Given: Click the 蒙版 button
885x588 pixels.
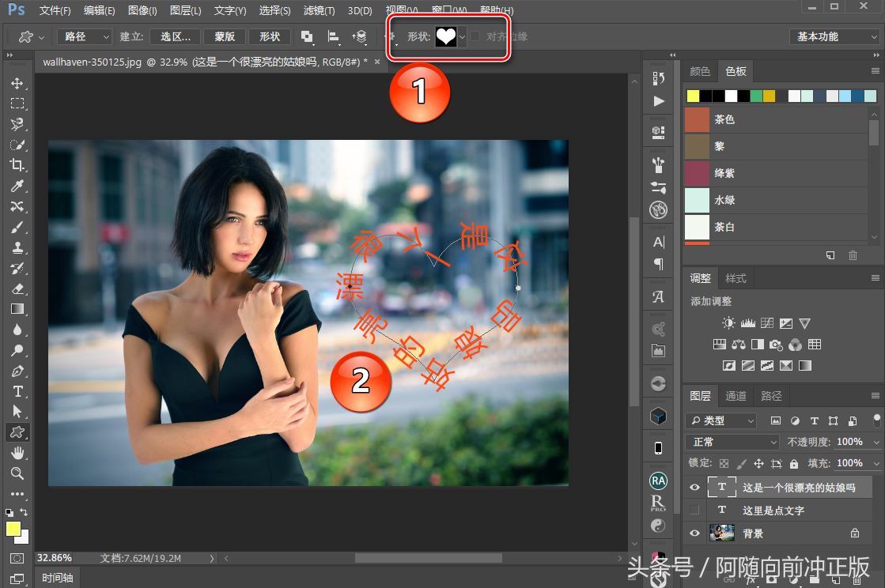Looking at the screenshot, I should [x=225, y=36].
